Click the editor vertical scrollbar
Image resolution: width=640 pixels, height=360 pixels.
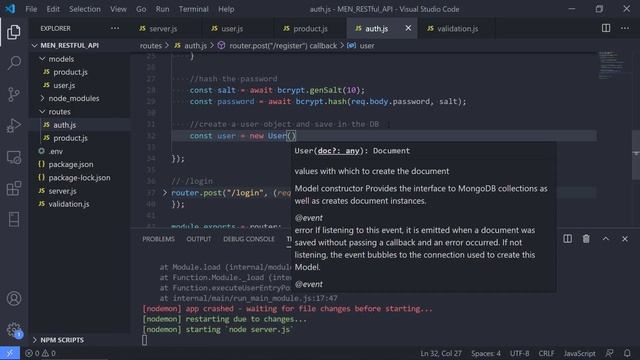(x=636, y=155)
